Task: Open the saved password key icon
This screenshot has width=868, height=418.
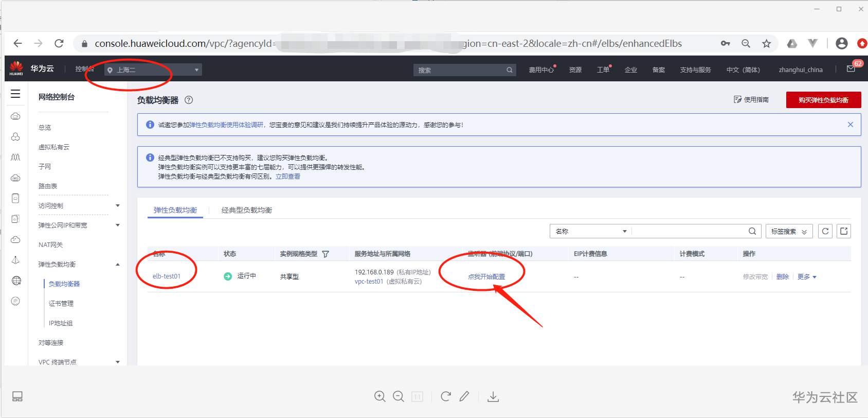Action: click(726, 44)
